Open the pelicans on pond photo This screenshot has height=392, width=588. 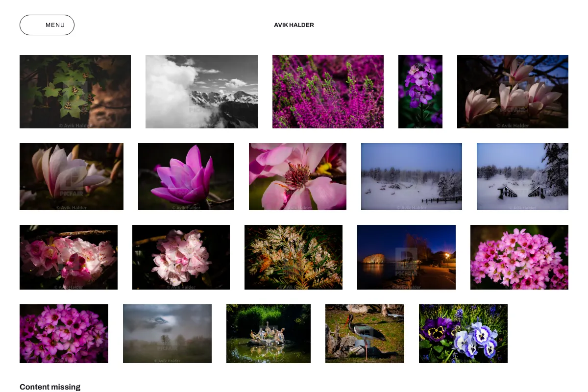(269, 334)
